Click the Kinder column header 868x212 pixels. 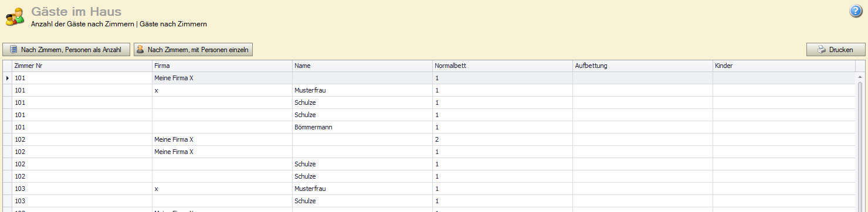(784, 66)
